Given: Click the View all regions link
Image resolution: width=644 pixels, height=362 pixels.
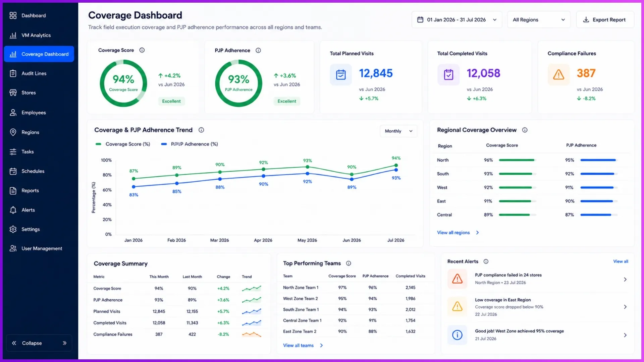Looking at the screenshot, I should click(x=458, y=233).
